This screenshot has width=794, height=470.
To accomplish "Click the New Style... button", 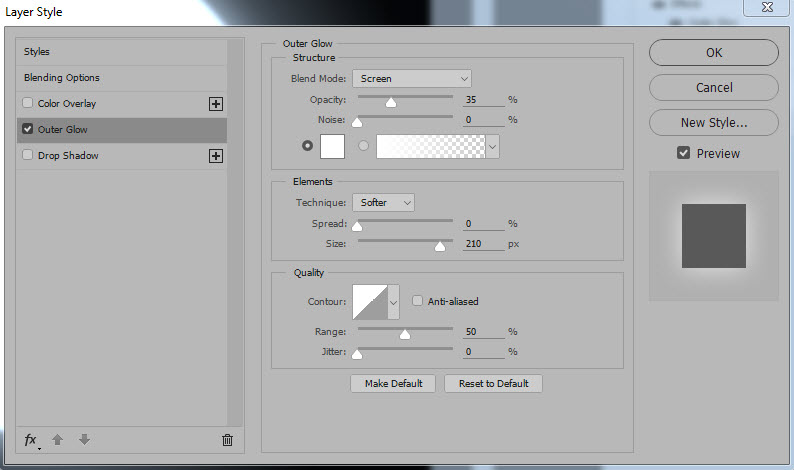I will click(x=713, y=123).
